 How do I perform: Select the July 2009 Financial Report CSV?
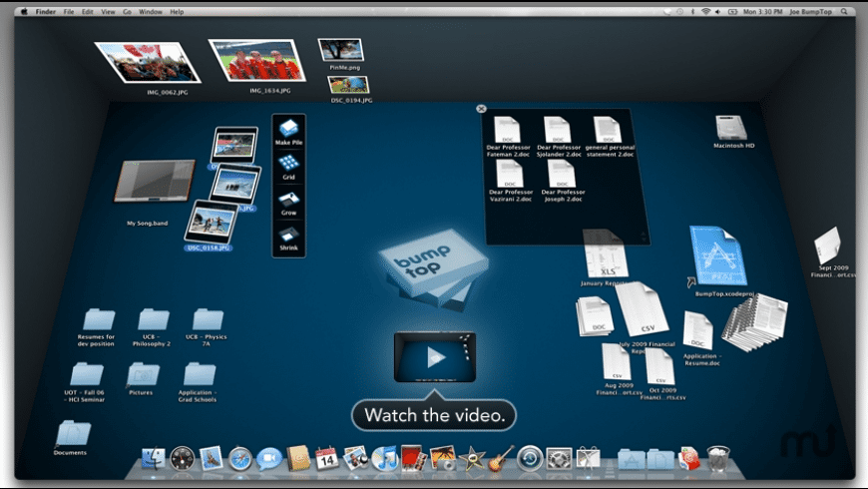pos(643,309)
